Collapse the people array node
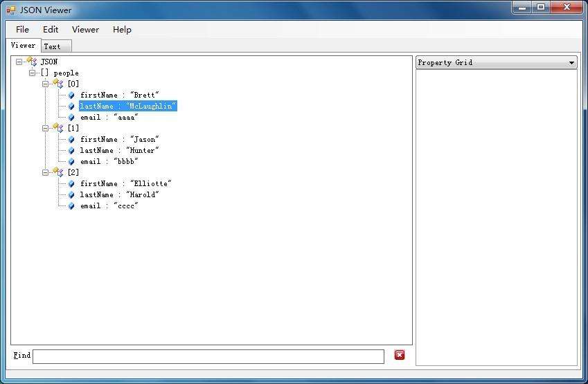The width and height of the screenshot is (588, 384). 33,73
